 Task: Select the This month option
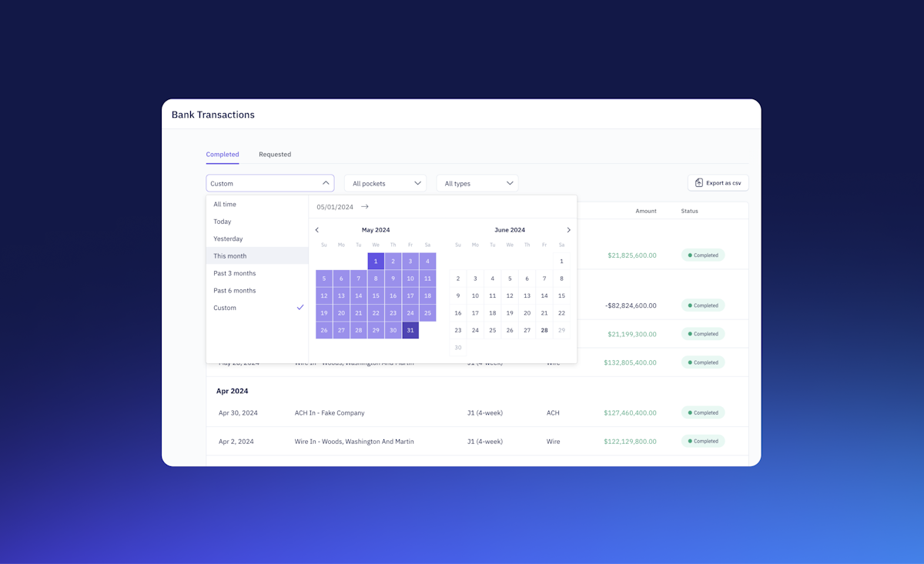[229, 255]
